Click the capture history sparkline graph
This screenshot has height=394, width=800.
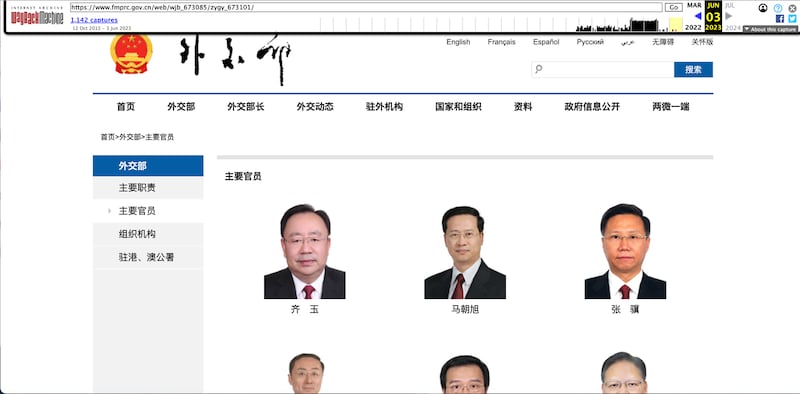click(501, 24)
